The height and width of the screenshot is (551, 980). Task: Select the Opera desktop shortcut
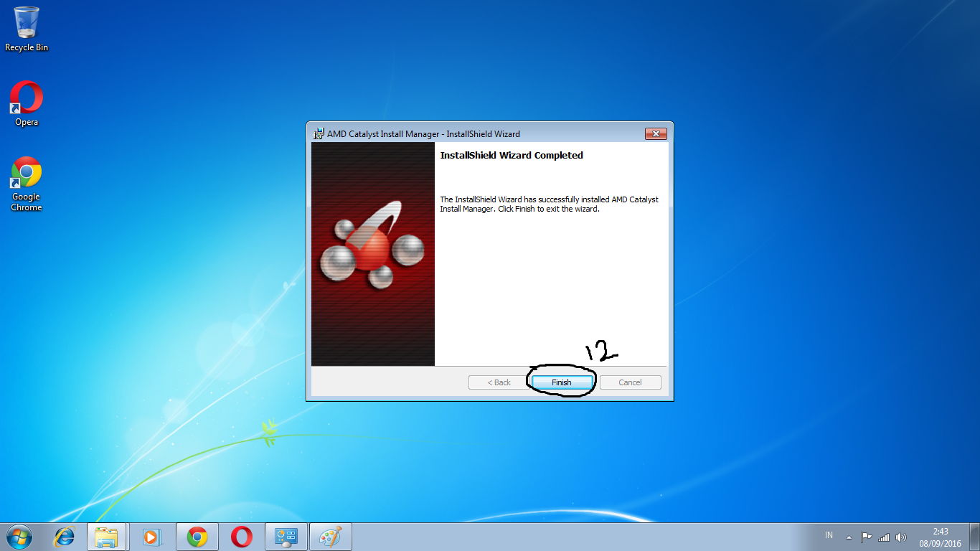[27, 104]
